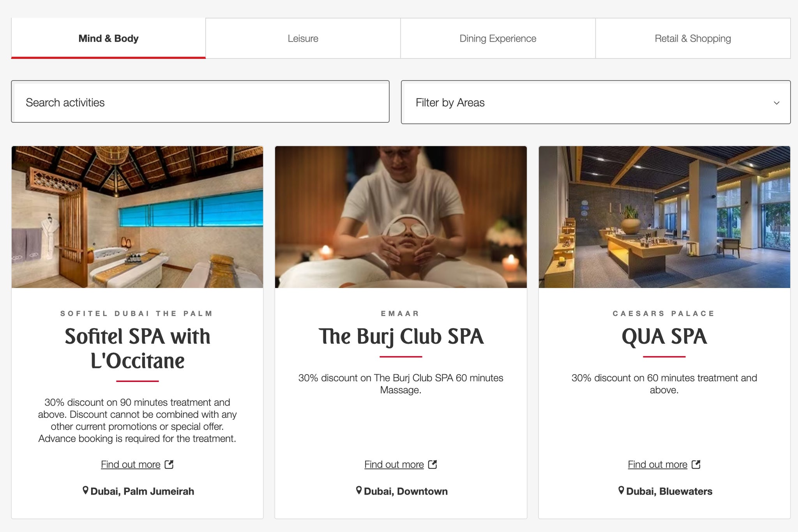Screen dimensions: 798x532
Task: Switch to the Leisure tab
Action: [303, 38]
